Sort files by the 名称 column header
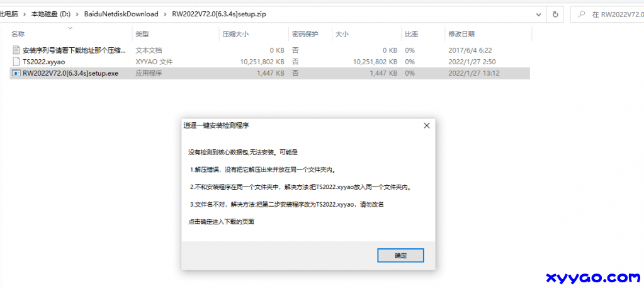644x288 pixels. pyautogui.click(x=18, y=34)
